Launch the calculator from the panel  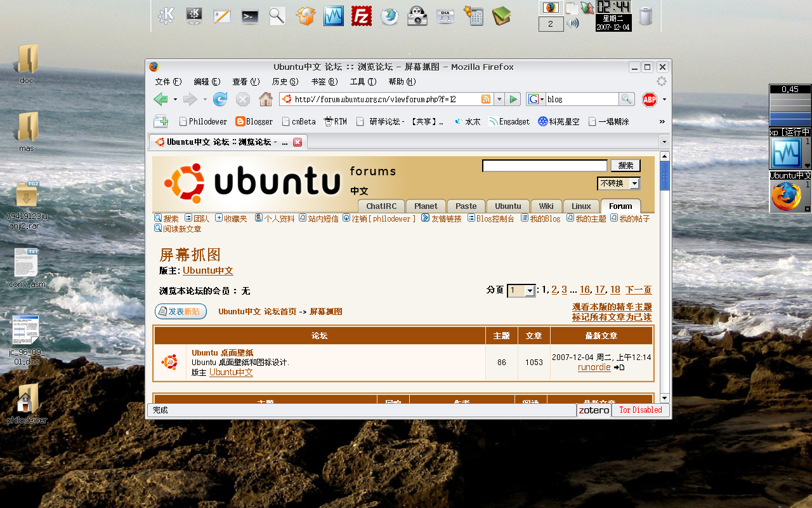[473, 16]
